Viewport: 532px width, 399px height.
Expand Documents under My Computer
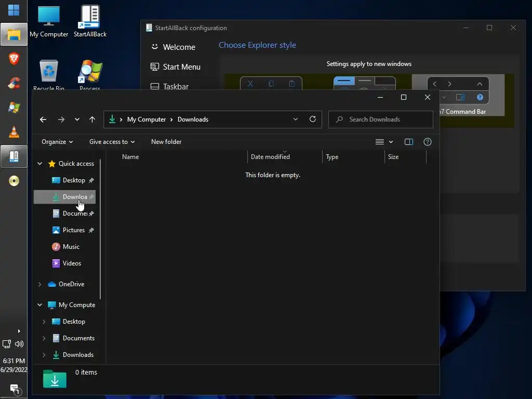point(44,338)
